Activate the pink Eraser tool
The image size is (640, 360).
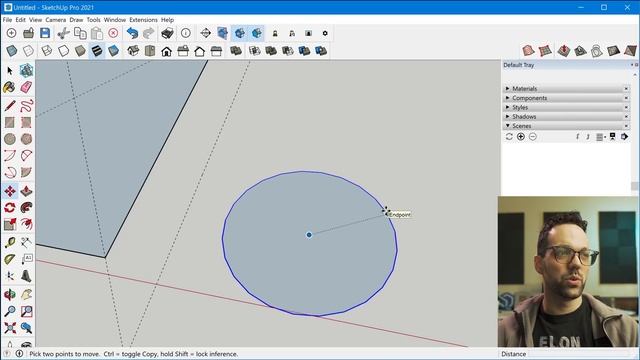click(27, 87)
